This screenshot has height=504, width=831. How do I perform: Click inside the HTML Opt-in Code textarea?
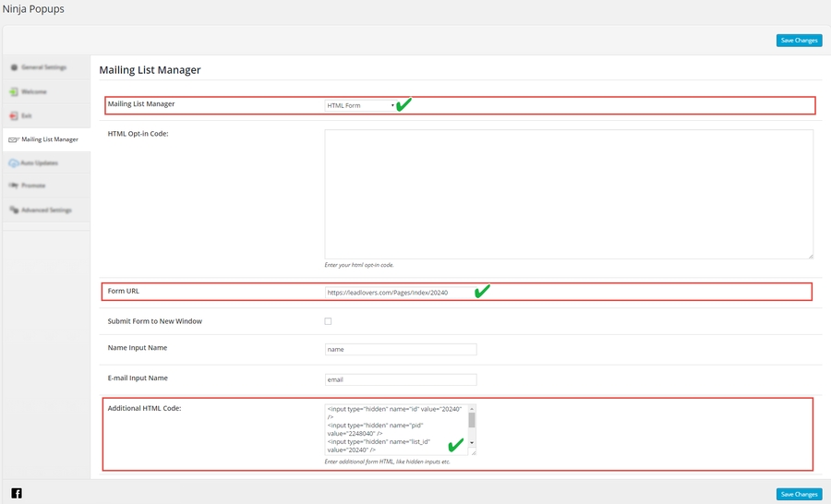(568, 194)
